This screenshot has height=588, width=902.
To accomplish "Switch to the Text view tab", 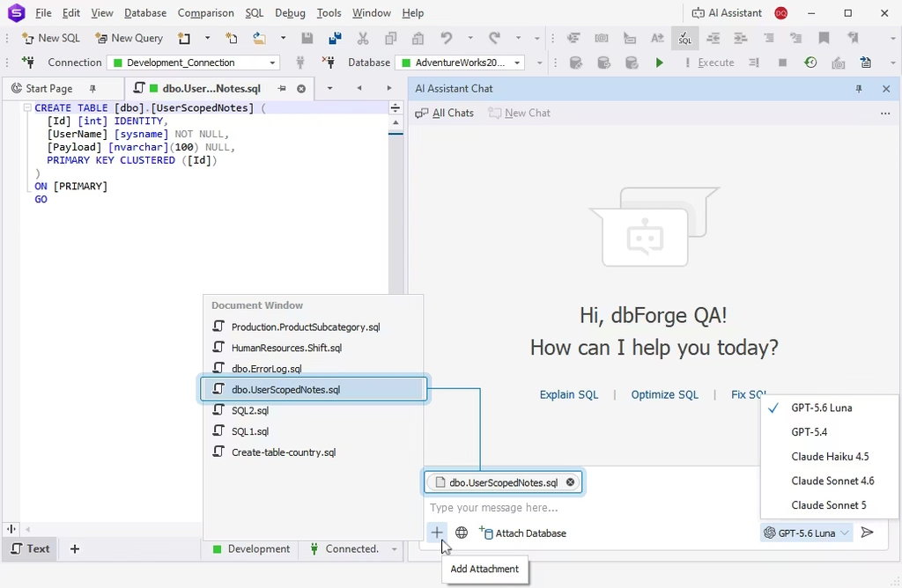I will tap(31, 549).
